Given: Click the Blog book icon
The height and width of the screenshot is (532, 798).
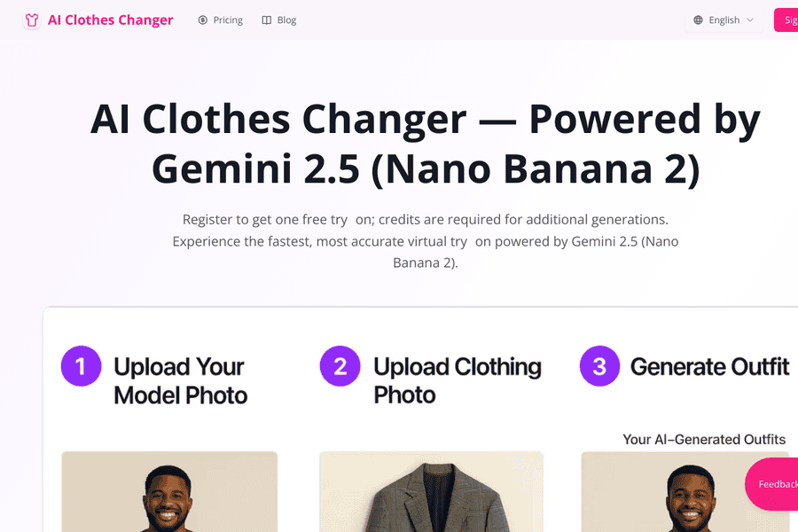Looking at the screenshot, I should pyautogui.click(x=266, y=20).
